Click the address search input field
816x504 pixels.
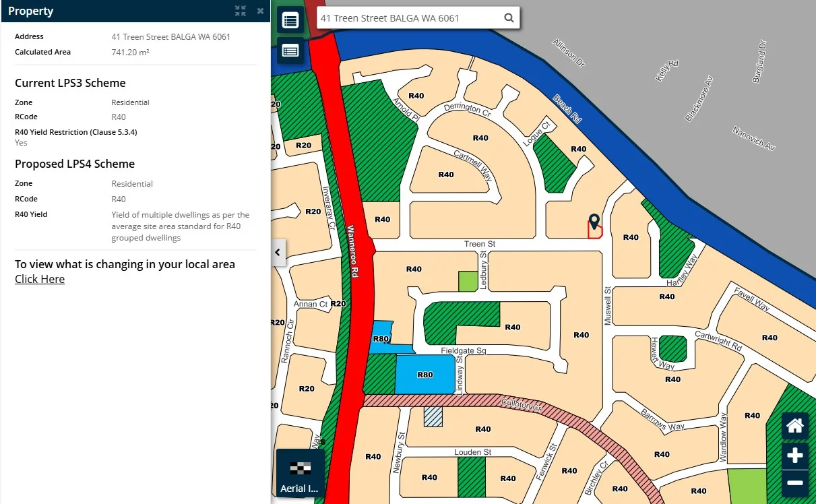pos(410,18)
